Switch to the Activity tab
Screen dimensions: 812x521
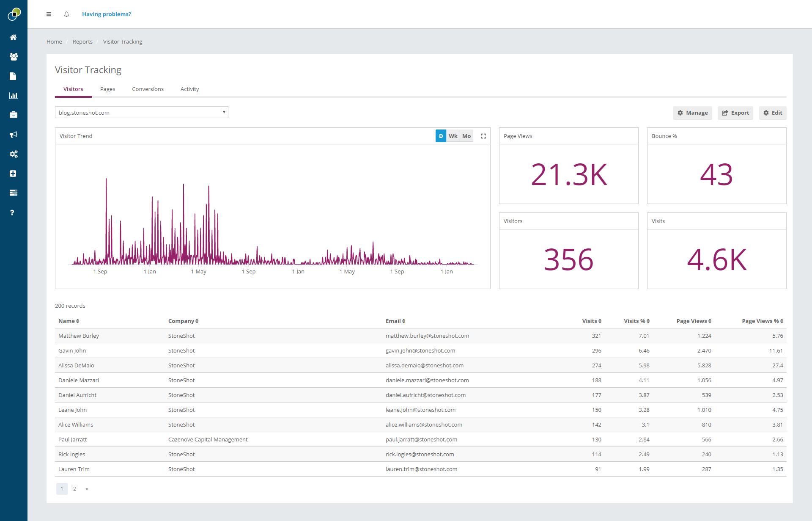click(x=189, y=89)
